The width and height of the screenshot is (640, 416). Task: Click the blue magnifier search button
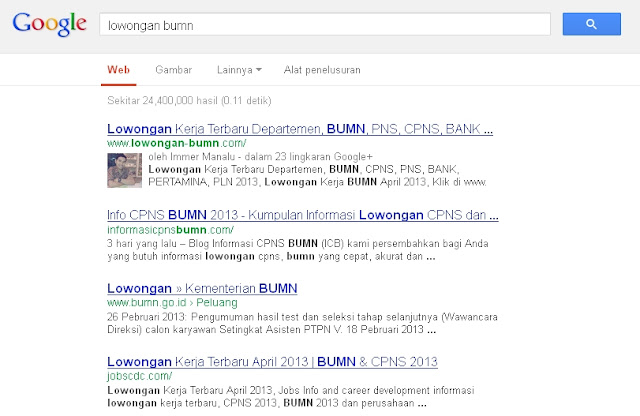pyautogui.click(x=591, y=24)
